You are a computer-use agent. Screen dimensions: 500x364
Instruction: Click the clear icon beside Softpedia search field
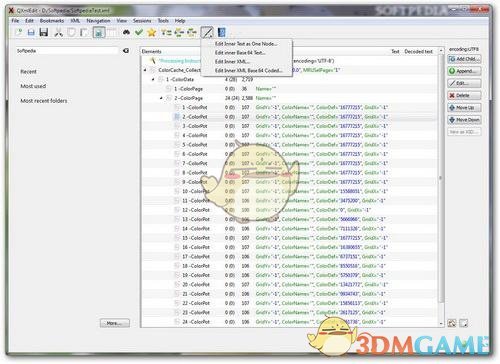[126, 51]
